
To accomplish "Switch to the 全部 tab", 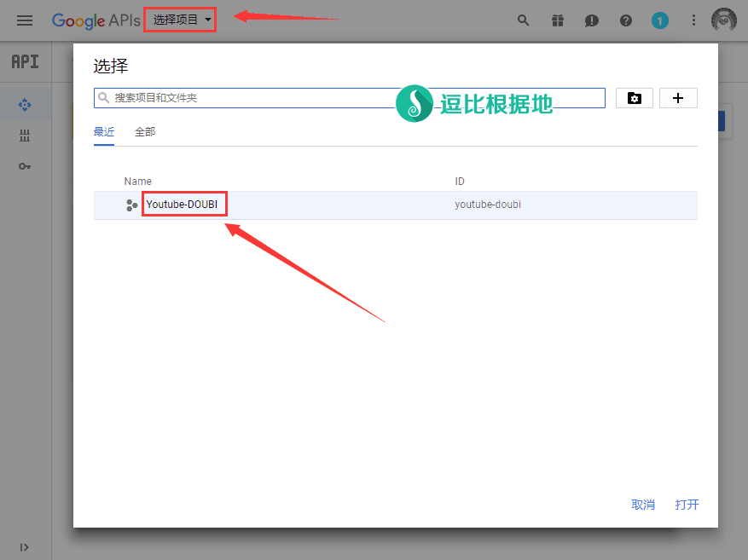I will pos(145,132).
